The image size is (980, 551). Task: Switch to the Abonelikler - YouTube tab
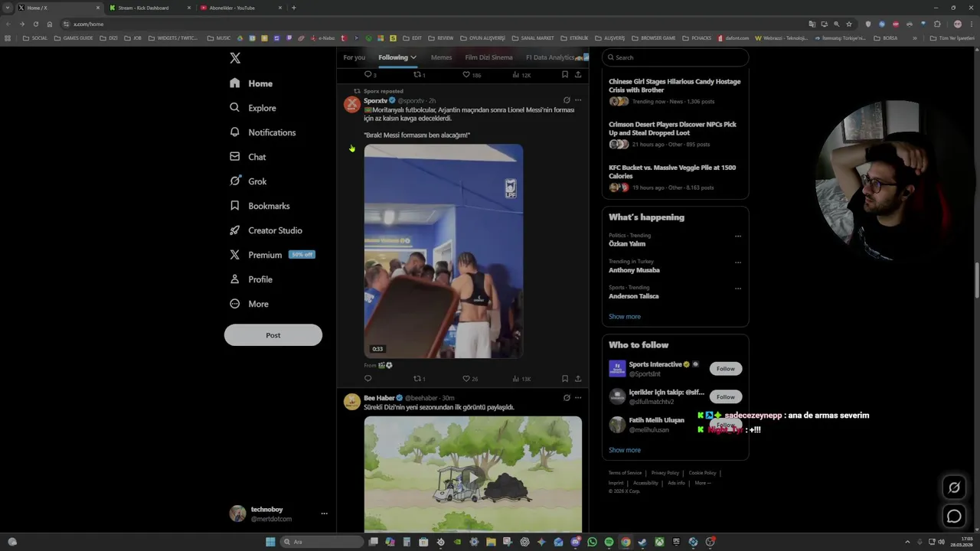[x=240, y=8]
